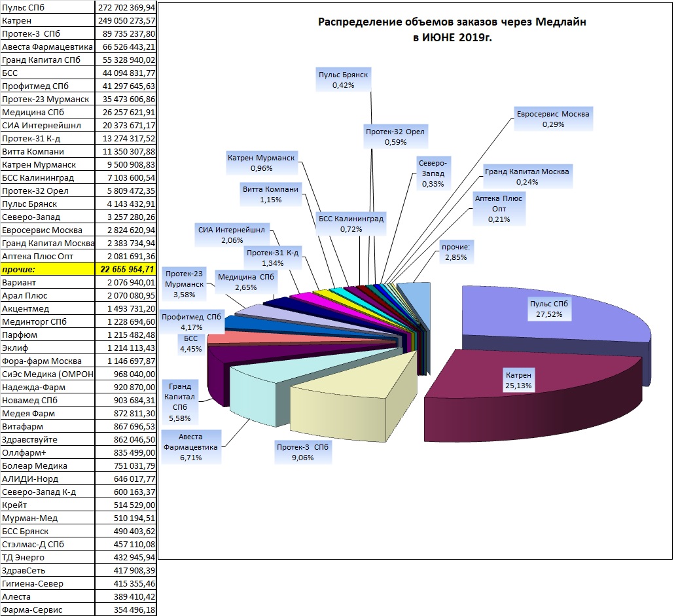
Task: Click the value 272 702 369,94
Action: click(x=126, y=7)
